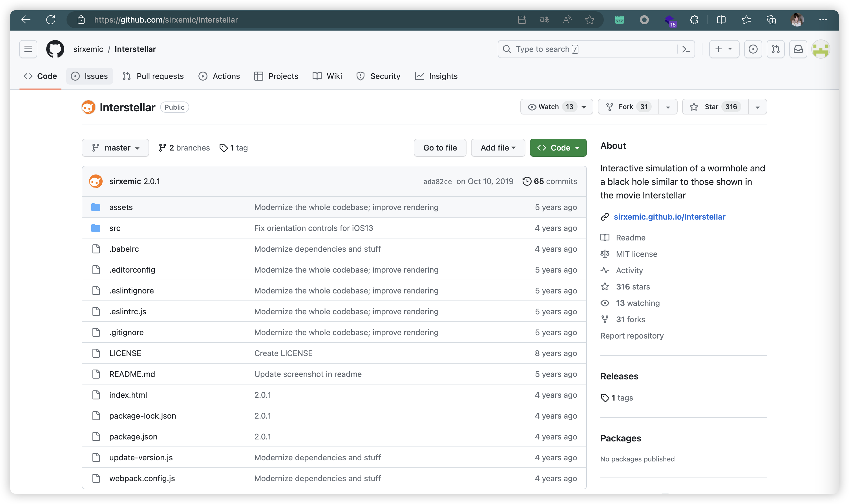Open the GitHub command palette icon

pyautogui.click(x=686, y=49)
